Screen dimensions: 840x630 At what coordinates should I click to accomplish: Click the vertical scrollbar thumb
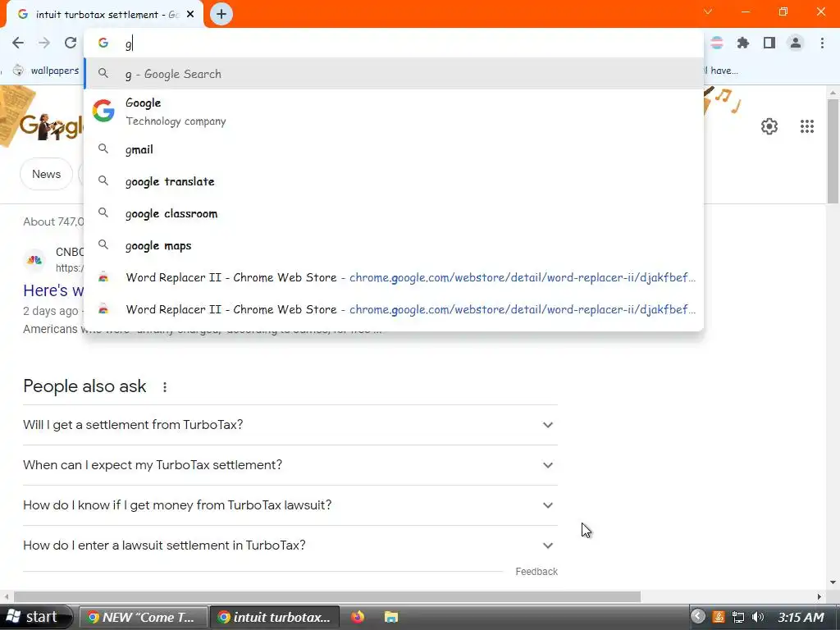(833, 152)
